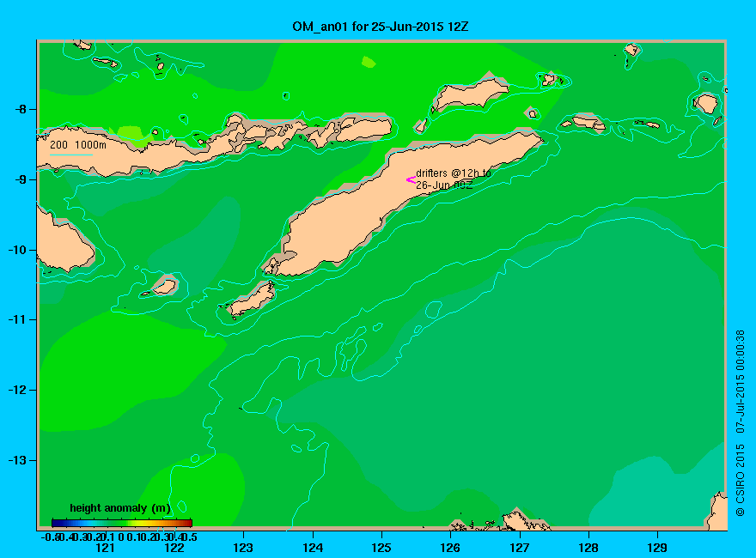
Task: Click the -9 latitude axis label
Action: [x=21, y=179]
